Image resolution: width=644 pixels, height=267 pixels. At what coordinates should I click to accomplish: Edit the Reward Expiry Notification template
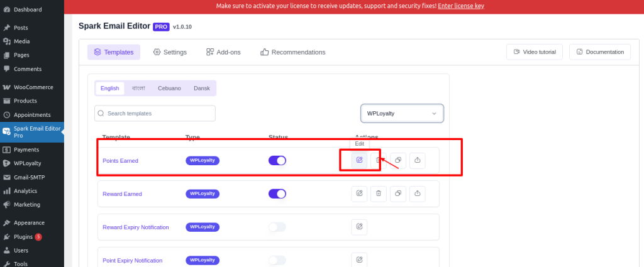[359, 227]
